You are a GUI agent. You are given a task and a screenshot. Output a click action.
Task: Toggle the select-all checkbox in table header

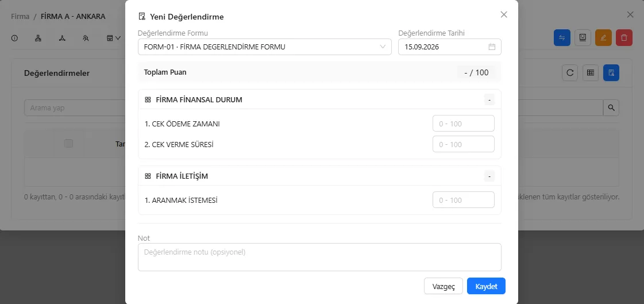point(68,143)
